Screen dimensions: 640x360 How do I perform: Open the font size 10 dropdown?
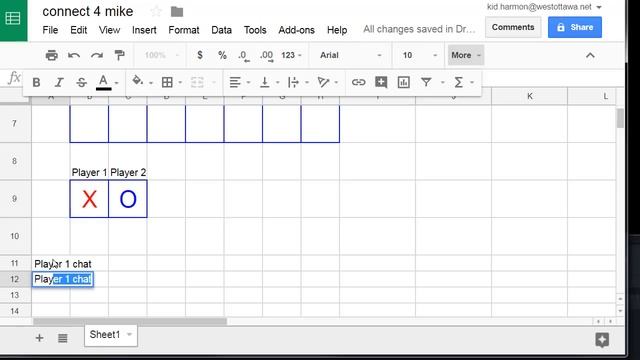(420, 55)
